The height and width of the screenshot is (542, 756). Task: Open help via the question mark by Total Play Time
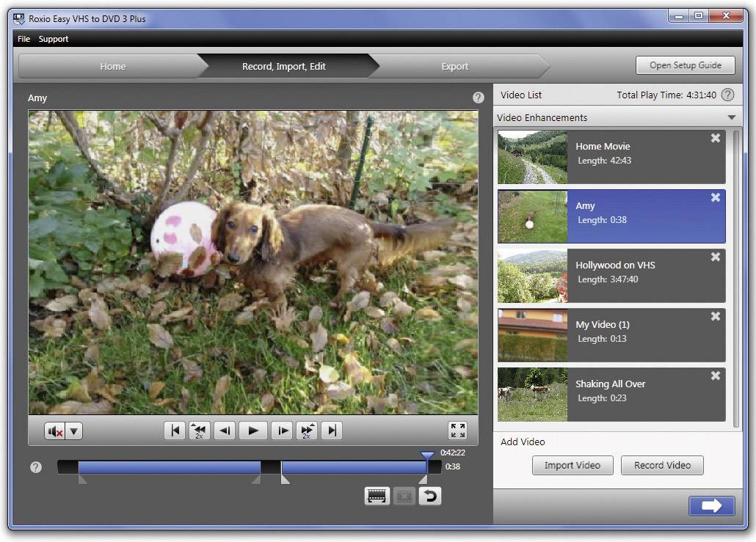tap(727, 95)
